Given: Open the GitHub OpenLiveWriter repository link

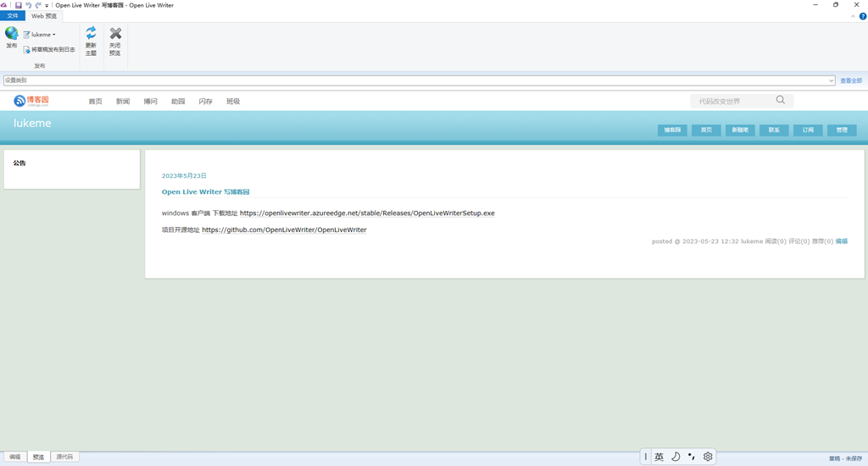Looking at the screenshot, I should (x=284, y=230).
